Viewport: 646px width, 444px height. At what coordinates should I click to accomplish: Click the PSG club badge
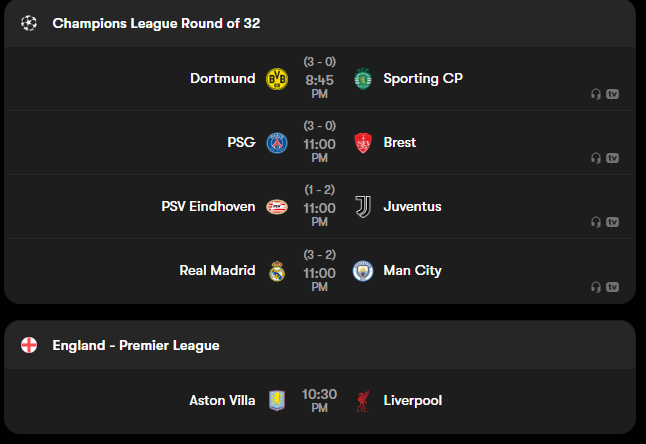[x=277, y=143]
